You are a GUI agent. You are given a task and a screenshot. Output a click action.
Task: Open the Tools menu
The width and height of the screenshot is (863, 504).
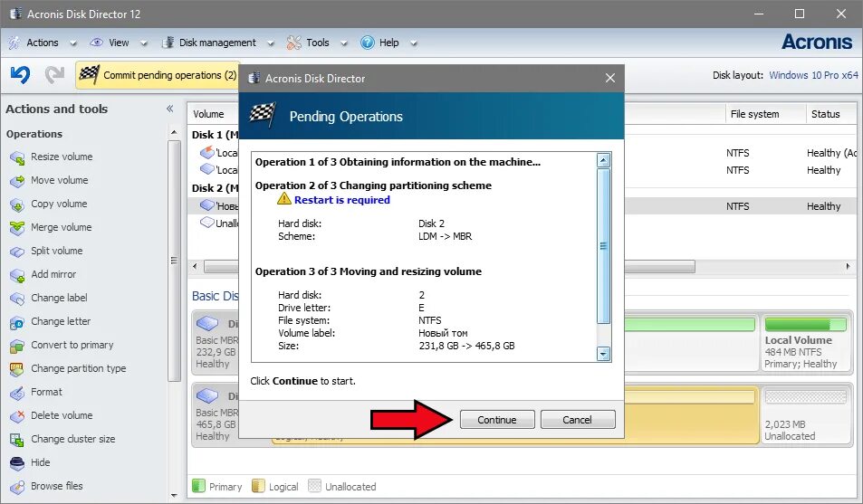[318, 43]
